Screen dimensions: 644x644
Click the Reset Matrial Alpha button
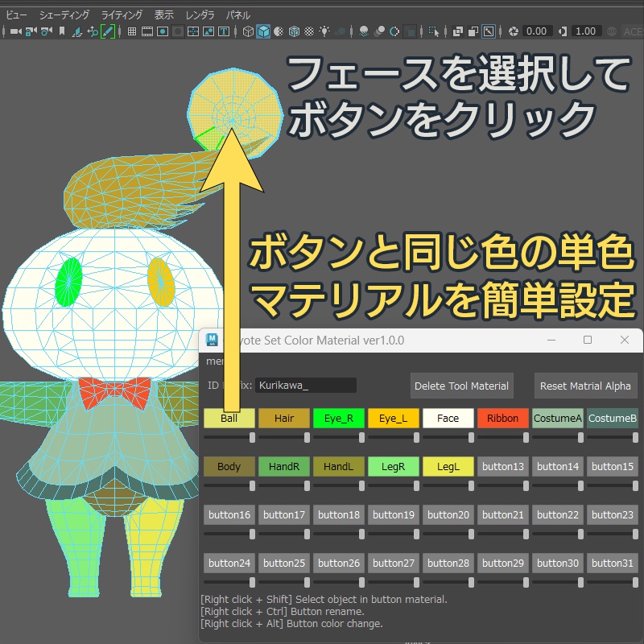click(585, 386)
